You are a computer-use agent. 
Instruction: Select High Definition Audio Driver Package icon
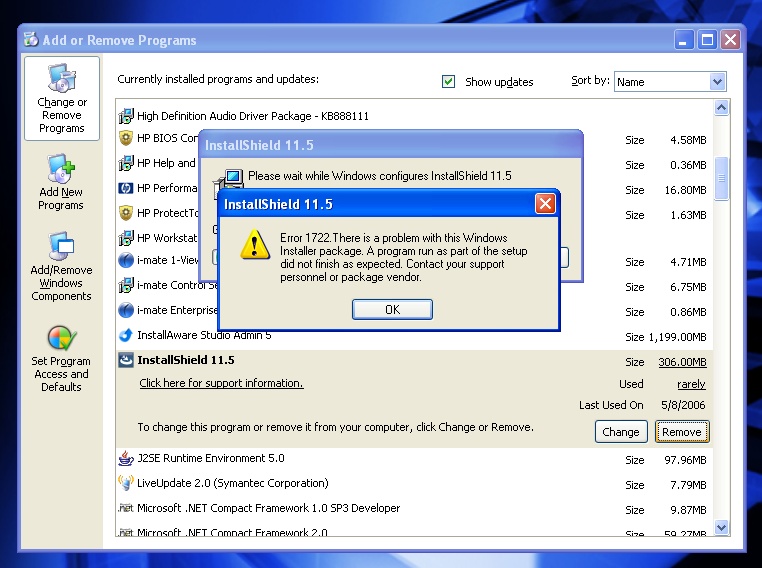126,116
